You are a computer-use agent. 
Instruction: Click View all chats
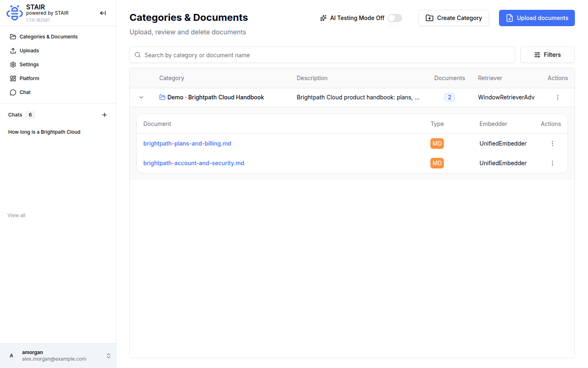point(16,215)
